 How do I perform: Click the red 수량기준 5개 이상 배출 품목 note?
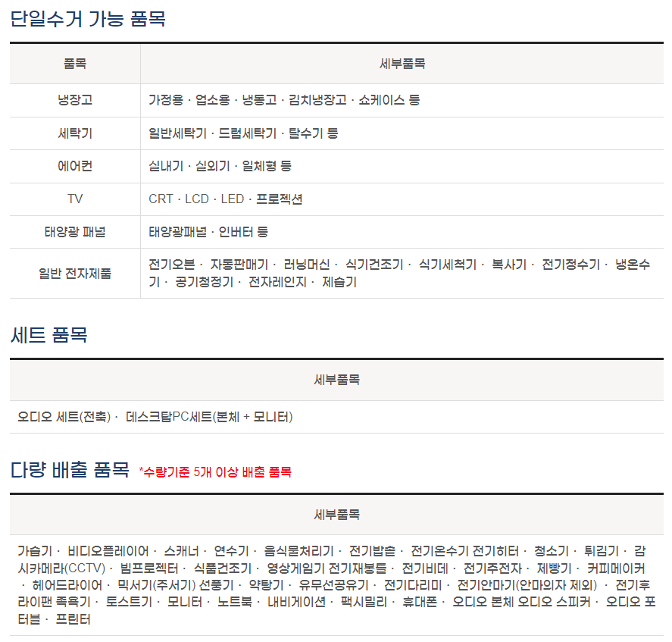pos(215,472)
